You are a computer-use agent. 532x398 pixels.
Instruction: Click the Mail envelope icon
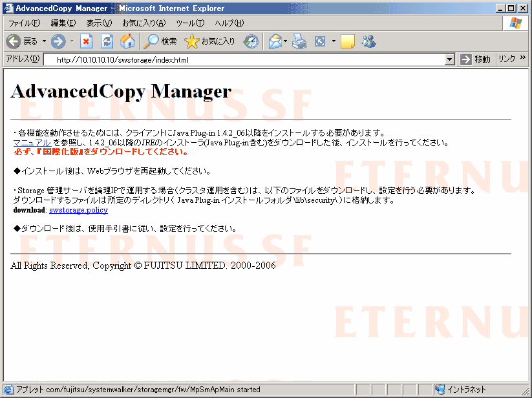click(275, 41)
